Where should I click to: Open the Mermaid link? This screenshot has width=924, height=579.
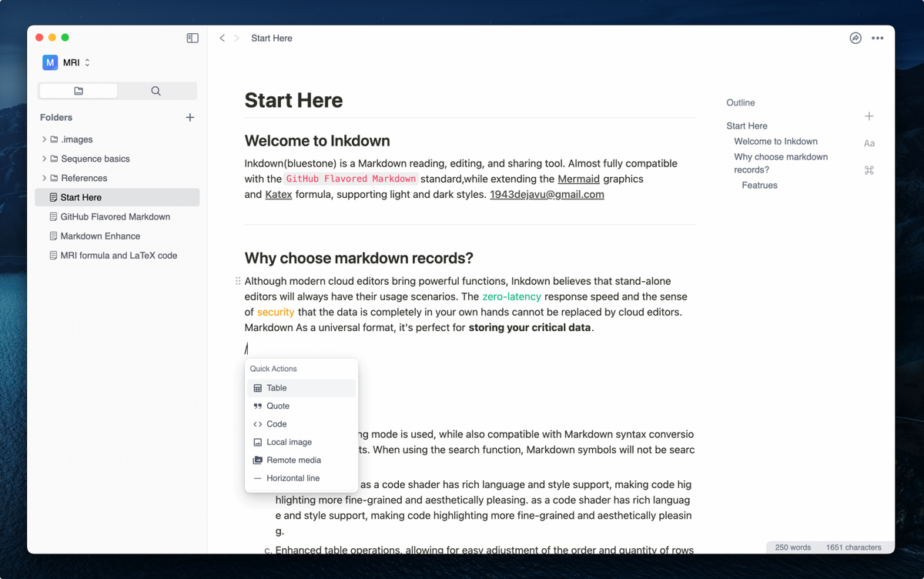(x=578, y=179)
